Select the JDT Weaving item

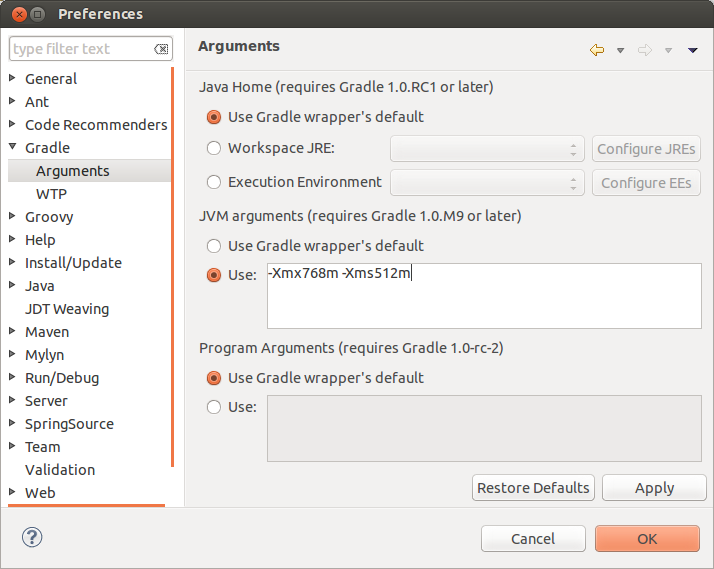(67, 309)
